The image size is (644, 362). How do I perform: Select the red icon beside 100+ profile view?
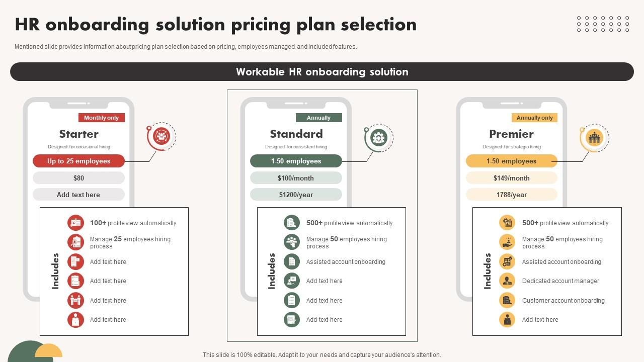(75, 223)
